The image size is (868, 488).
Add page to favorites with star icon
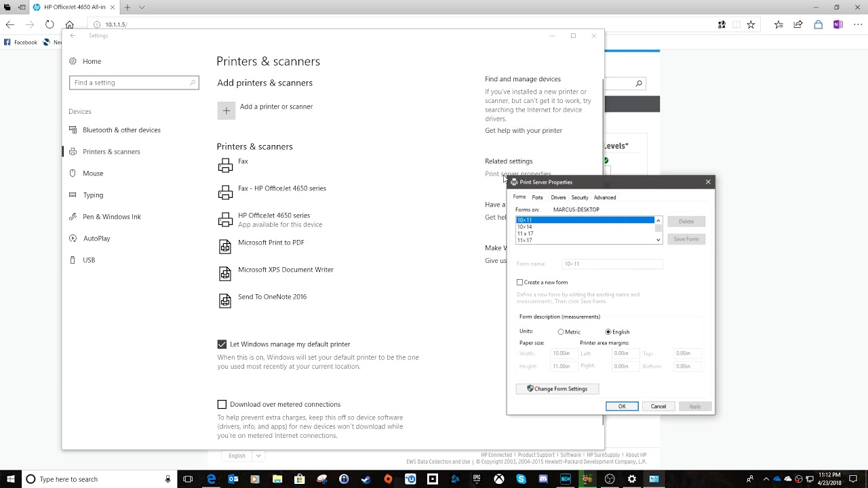tap(751, 24)
